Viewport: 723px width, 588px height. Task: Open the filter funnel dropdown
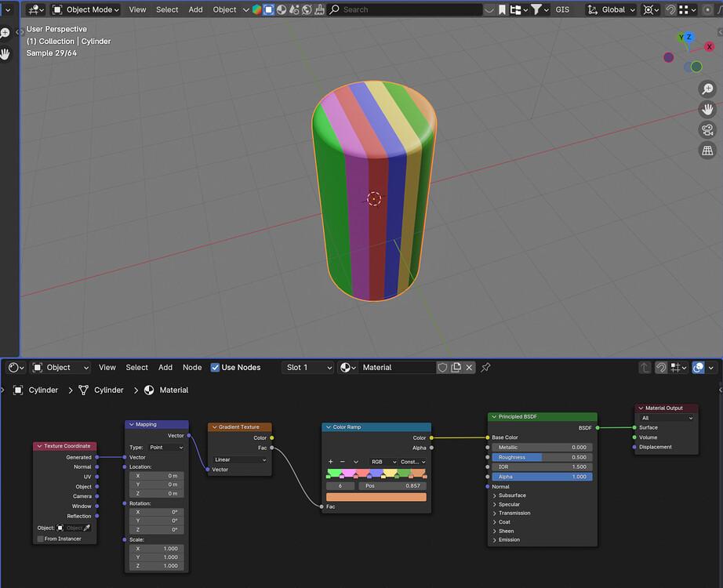[x=540, y=9]
